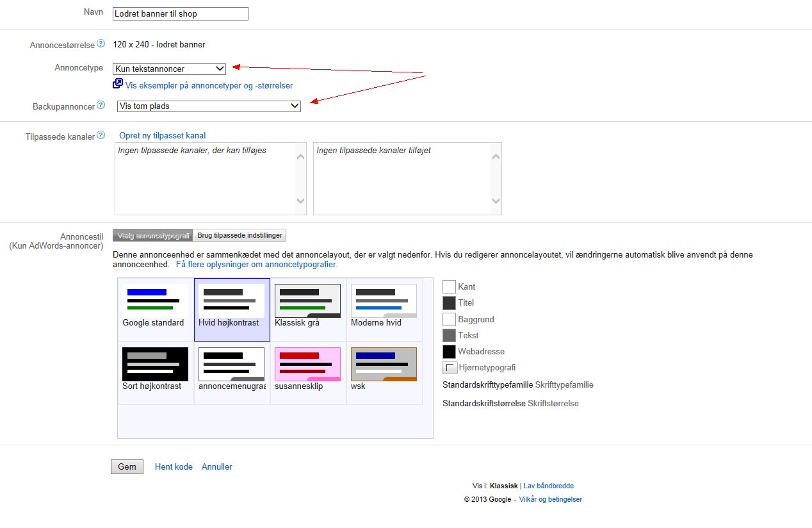Image resolution: width=812 pixels, height=528 pixels.
Task: Switch to Brug tilpassede indstillinger tab
Action: pos(239,235)
